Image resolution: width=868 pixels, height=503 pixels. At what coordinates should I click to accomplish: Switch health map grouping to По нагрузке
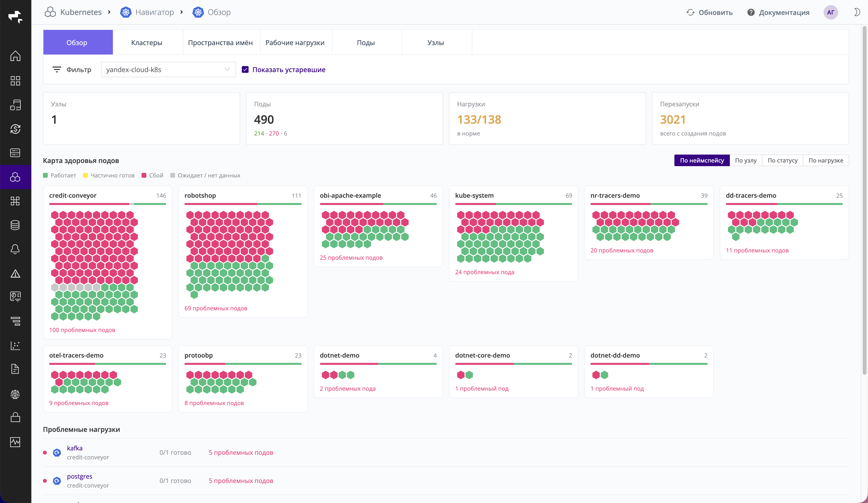[x=826, y=160]
